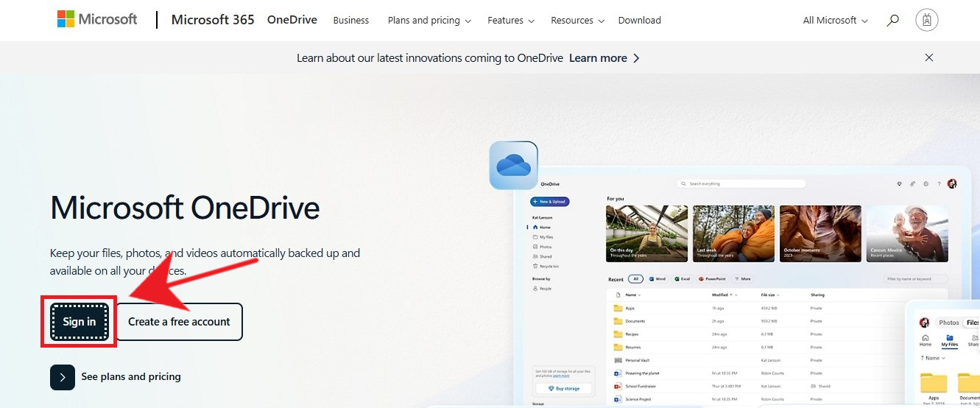
Task: Open the Name column sort dropdown
Action: click(x=632, y=295)
